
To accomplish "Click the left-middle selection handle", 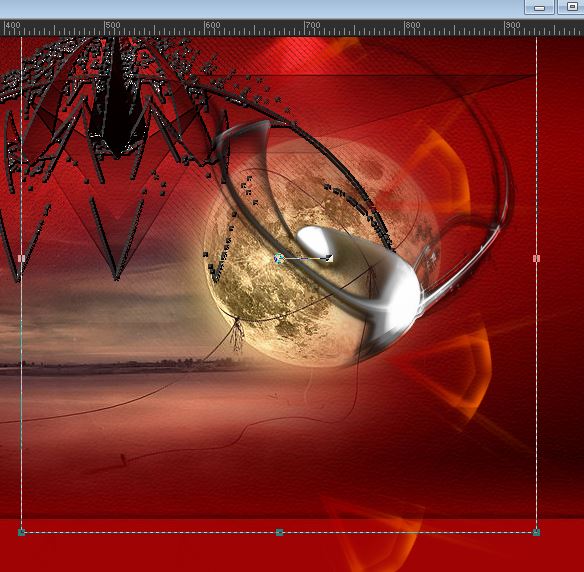I will coord(21,258).
